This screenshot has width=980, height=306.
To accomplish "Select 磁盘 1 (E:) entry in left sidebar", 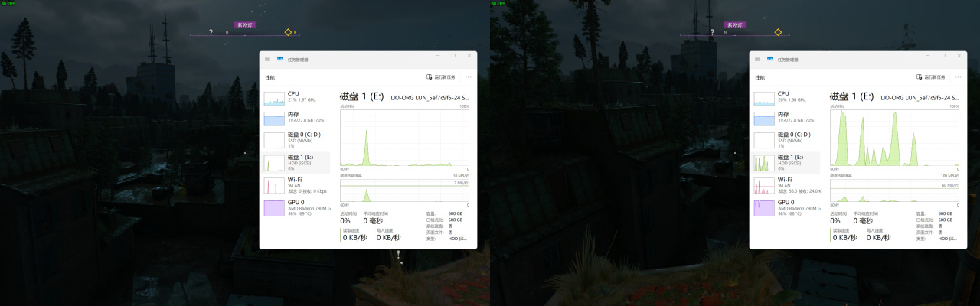I will point(296,162).
